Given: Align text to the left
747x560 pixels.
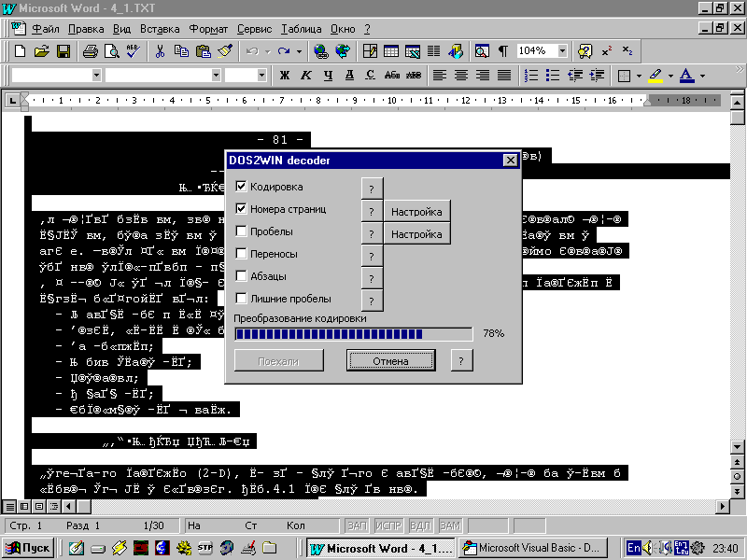Looking at the screenshot, I should coord(439,76).
